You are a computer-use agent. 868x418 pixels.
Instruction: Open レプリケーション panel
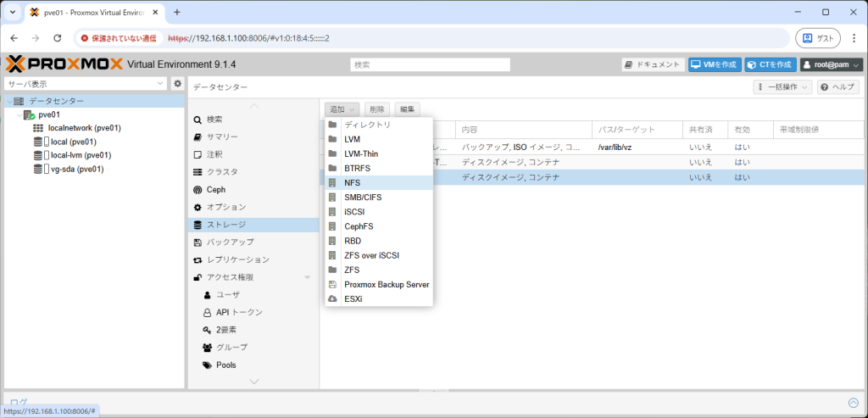tap(253, 259)
